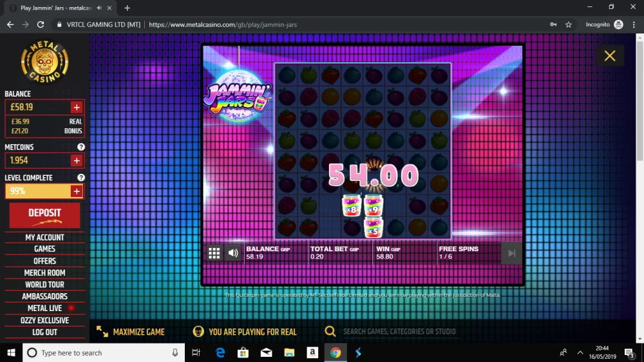Image resolution: width=644 pixels, height=362 pixels.
Task: Open Microsoft Edge from taskbar
Action: tap(220, 352)
